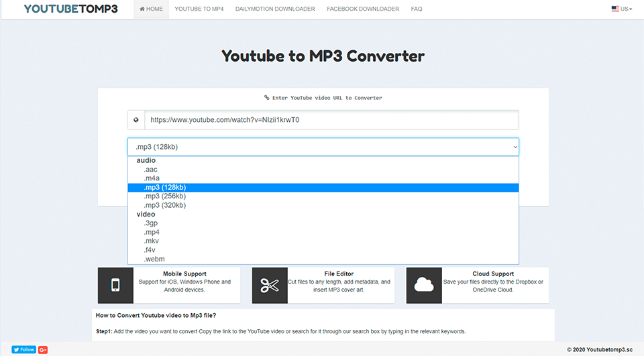Click the US flag icon
The height and width of the screenshot is (356, 644).
coord(615,9)
